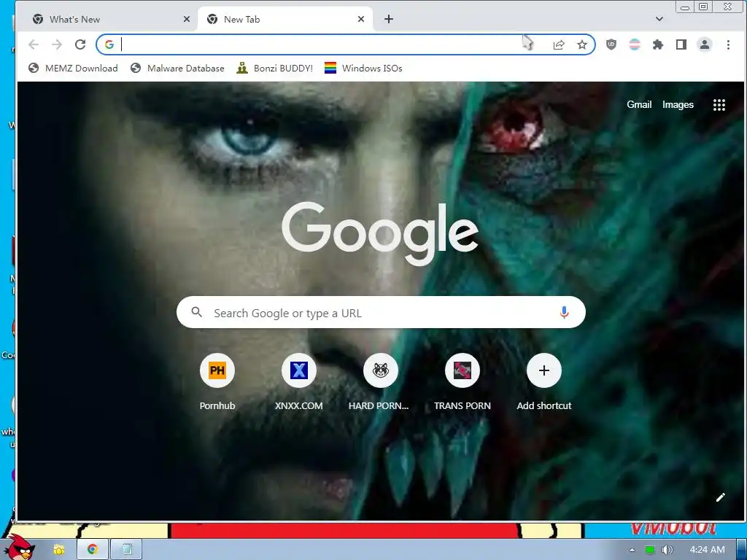Reload the current page
Viewport: 747px width, 560px height.
[80, 44]
